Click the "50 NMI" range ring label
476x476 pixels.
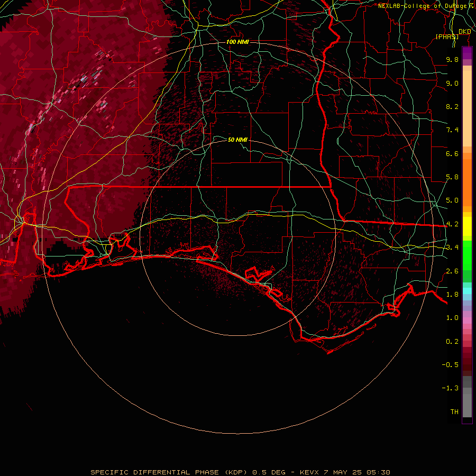pos(237,140)
